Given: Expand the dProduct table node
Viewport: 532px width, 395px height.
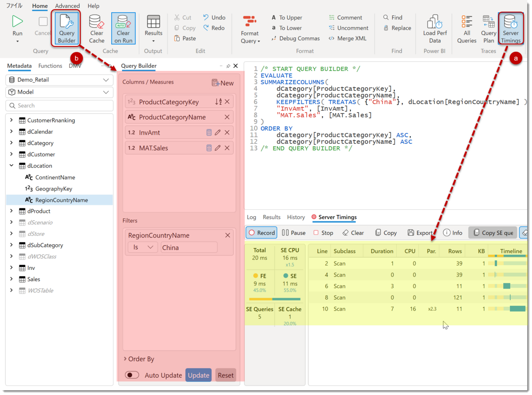Looking at the screenshot, I should pyautogui.click(x=12, y=211).
